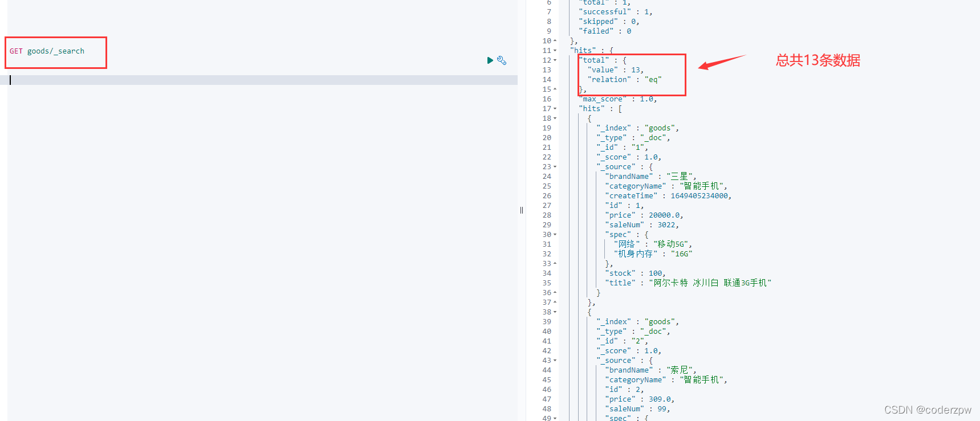Toggle fold arrow at line 36
This screenshot has width=980, height=421.
tap(555, 293)
